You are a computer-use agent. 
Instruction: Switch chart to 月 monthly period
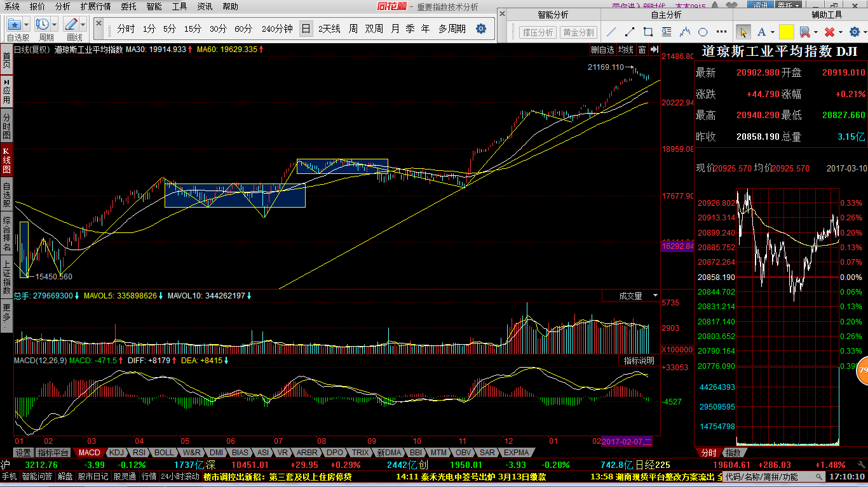click(395, 29)
